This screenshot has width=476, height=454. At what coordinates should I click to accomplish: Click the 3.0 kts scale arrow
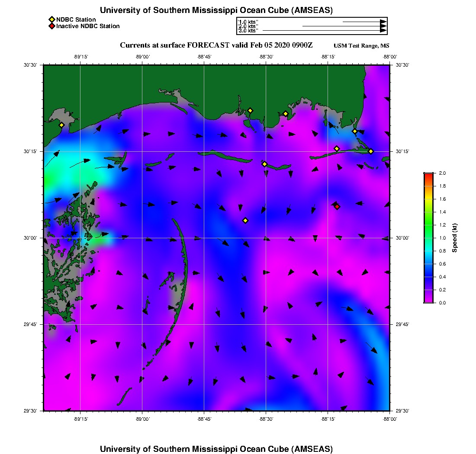[324, 31]
